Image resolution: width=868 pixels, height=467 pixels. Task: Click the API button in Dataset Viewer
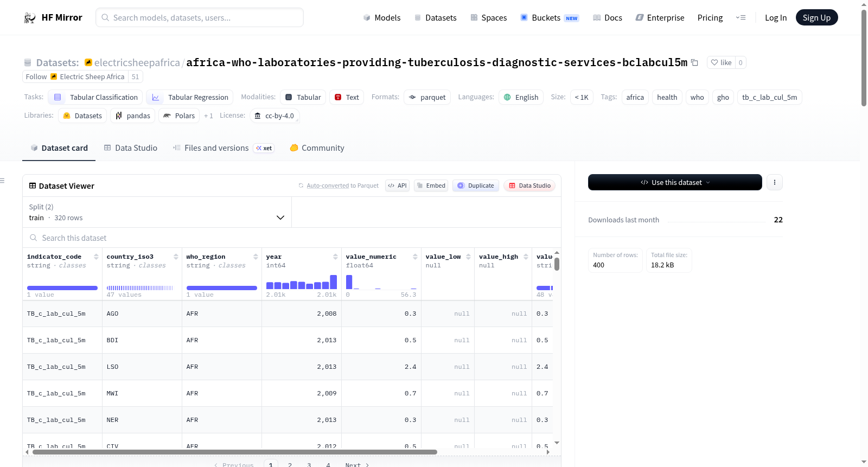pyautogui.click(x=398, y=185)
